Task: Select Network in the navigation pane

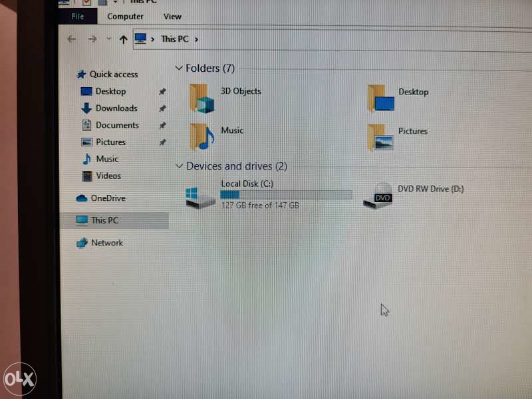Action: (x=107, y=243)
